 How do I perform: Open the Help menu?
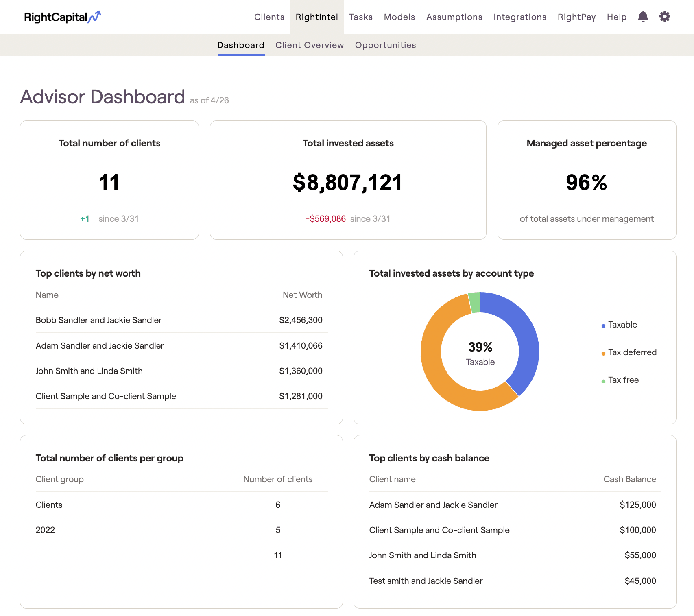point(616,17)
